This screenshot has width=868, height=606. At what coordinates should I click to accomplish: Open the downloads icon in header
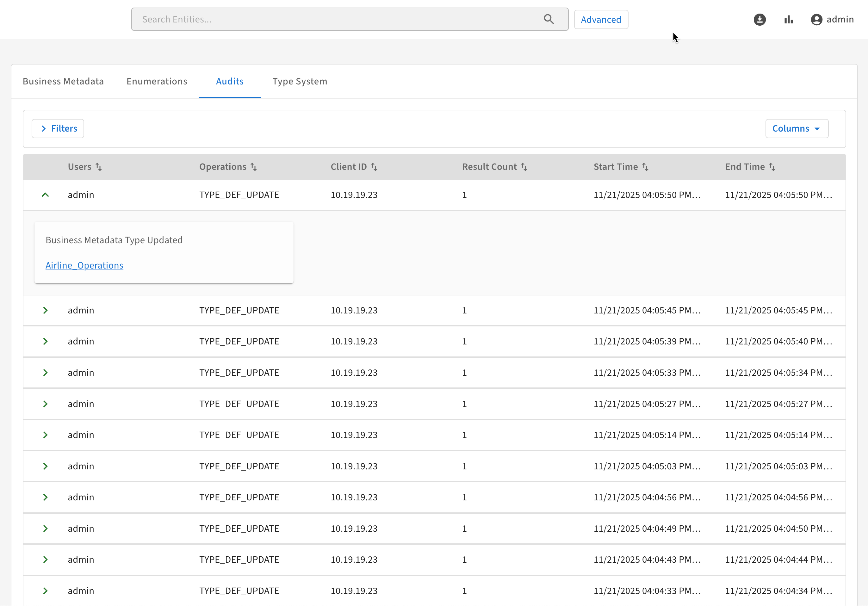(759, 19)
